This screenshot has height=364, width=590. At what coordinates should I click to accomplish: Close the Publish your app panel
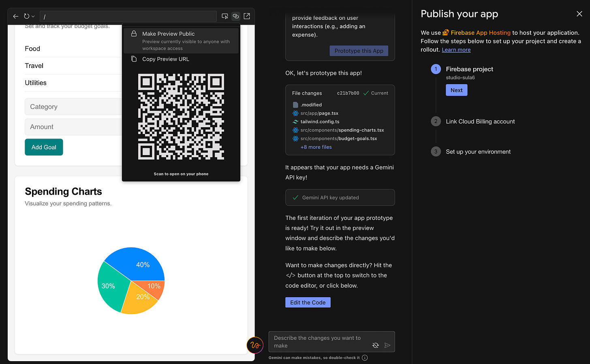[x=579, y=14]
